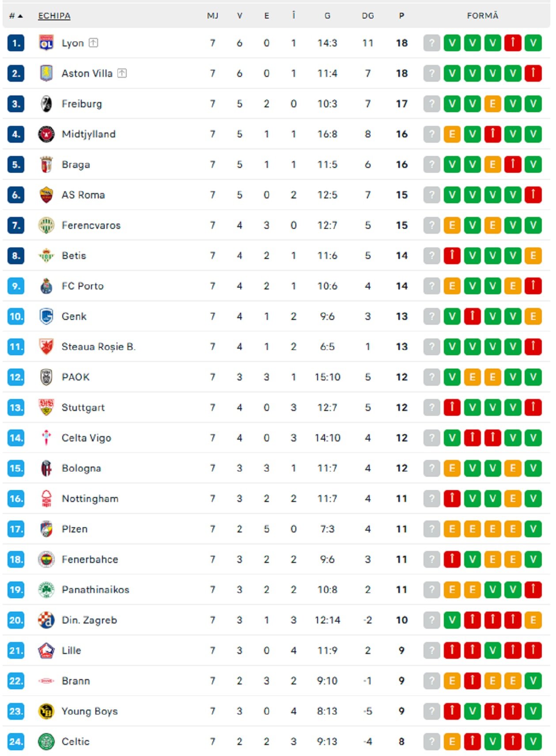Select the FORMĂ column header
556x756 pixels.
[x=482, y=16]
